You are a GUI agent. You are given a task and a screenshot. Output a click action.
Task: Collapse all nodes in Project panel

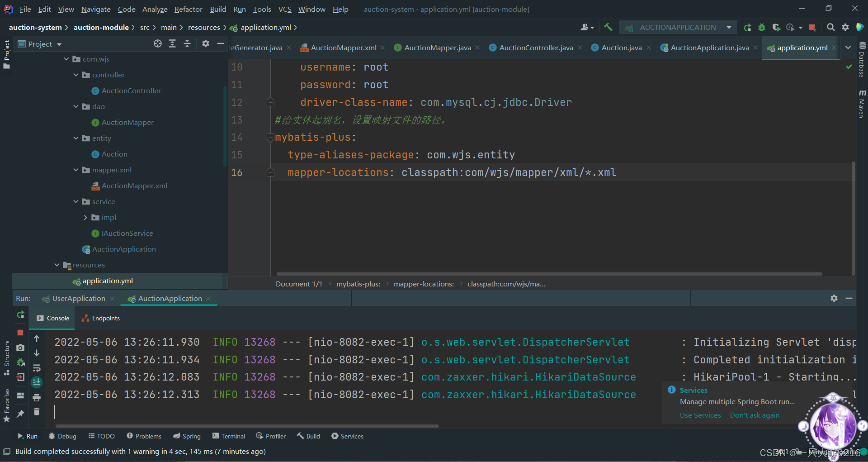(x=187, y=44)
